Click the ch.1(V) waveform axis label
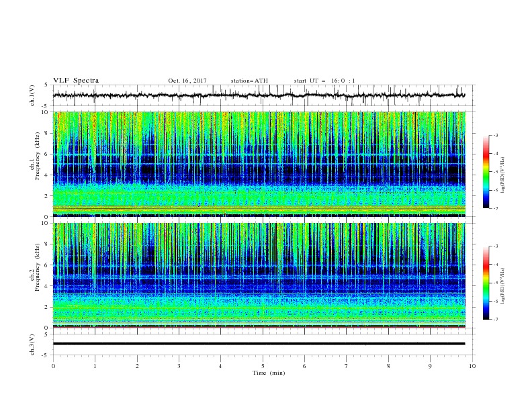The height and width of the screenshot is (411, 532). 32,95
